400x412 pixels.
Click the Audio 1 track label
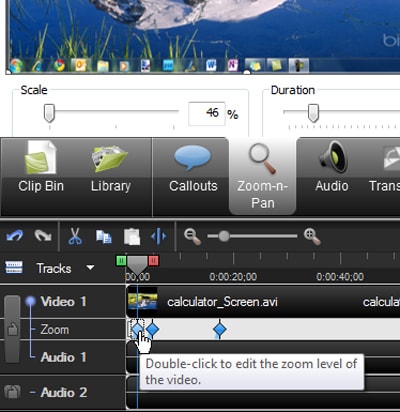(64, 357)
